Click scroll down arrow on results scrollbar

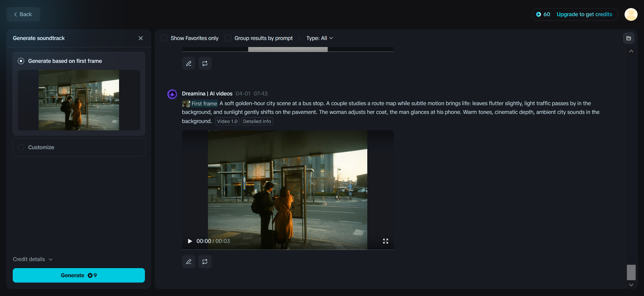click(631, 285)
